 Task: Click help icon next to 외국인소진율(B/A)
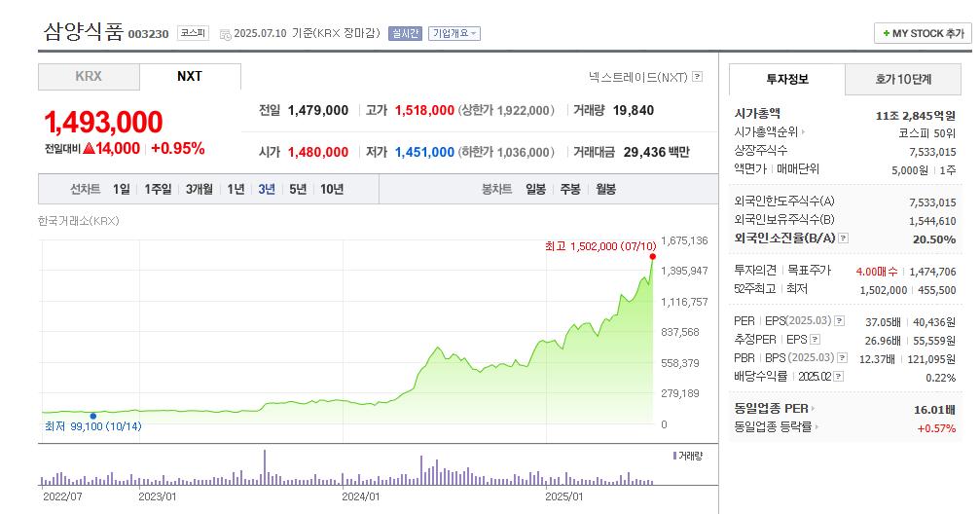tap(843, 238)
